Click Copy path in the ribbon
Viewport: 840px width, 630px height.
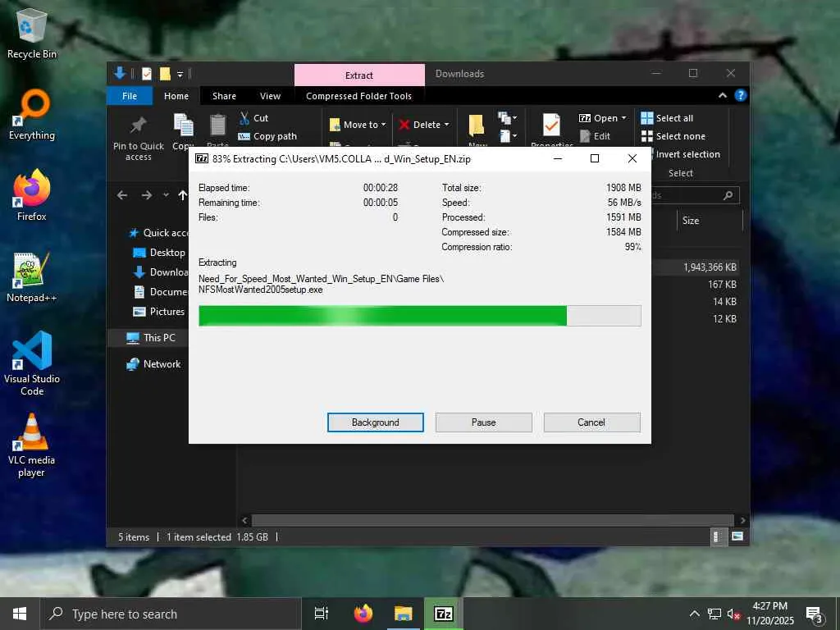pyautogui.click(x=267, y=136)
